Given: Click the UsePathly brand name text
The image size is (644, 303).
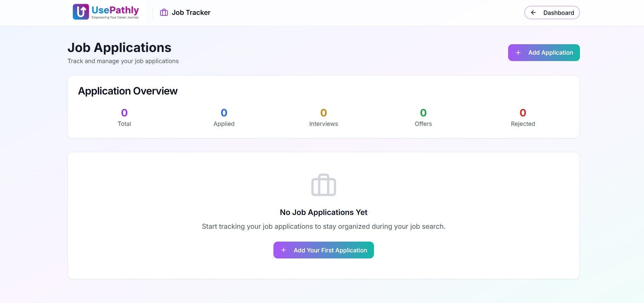Looking at the screenshot, I should click(115, 10).
